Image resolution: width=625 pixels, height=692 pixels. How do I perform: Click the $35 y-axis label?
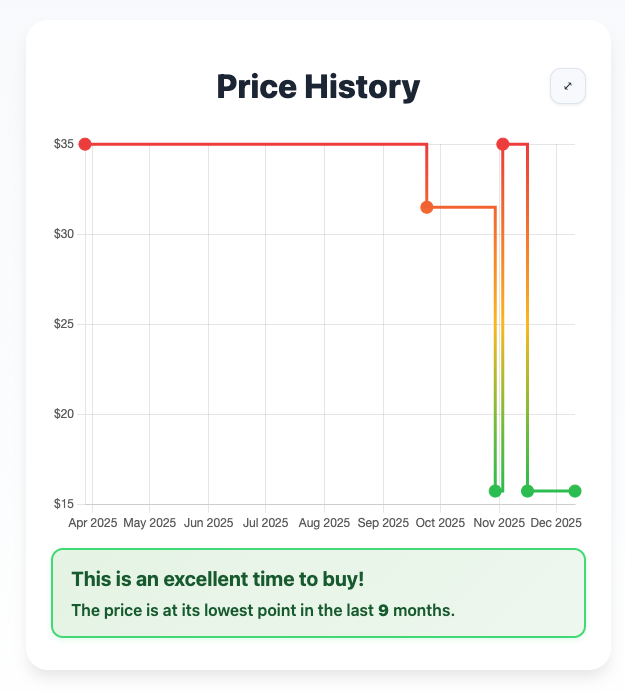tap(63, 144)
